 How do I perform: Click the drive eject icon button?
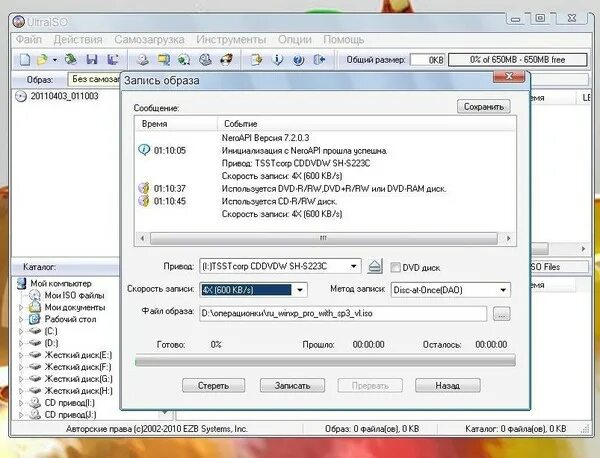click(x=375, y=266)
